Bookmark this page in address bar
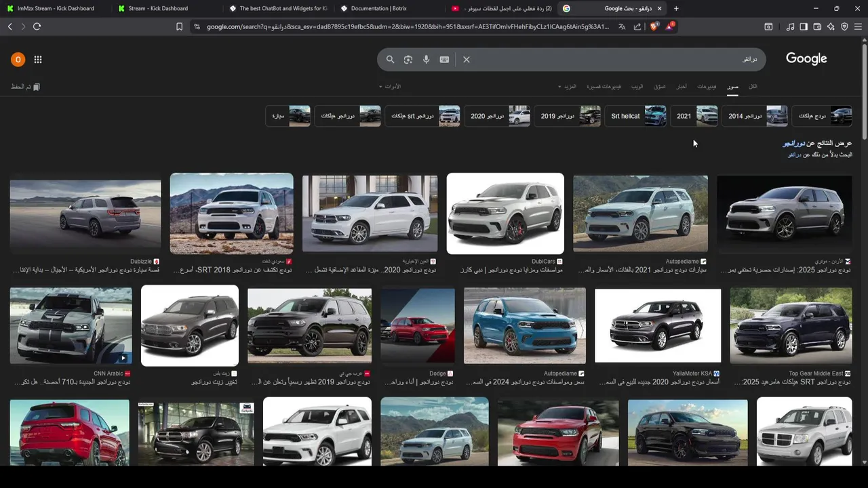 pyautogui.click(x=179, y=26)
